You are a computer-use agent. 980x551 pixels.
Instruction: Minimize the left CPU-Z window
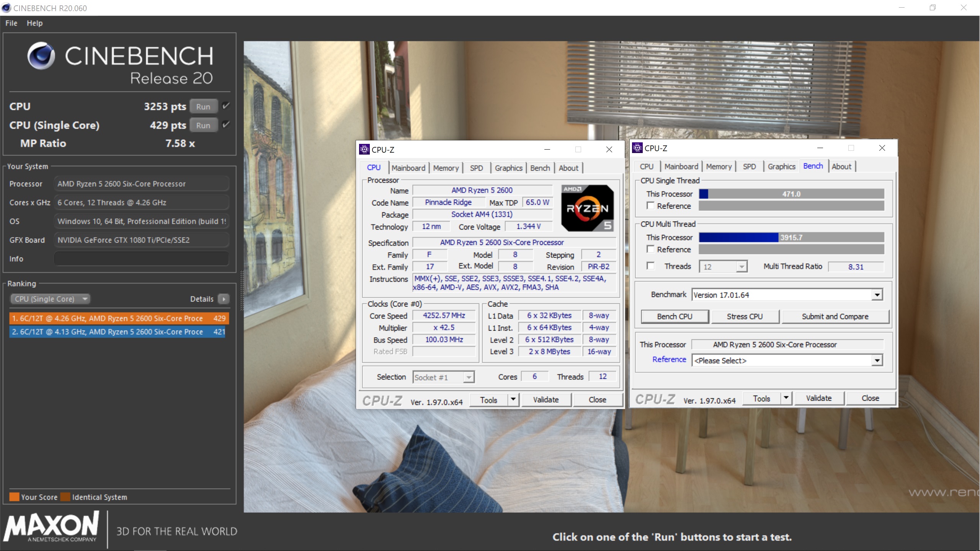[x=547, y=149]
